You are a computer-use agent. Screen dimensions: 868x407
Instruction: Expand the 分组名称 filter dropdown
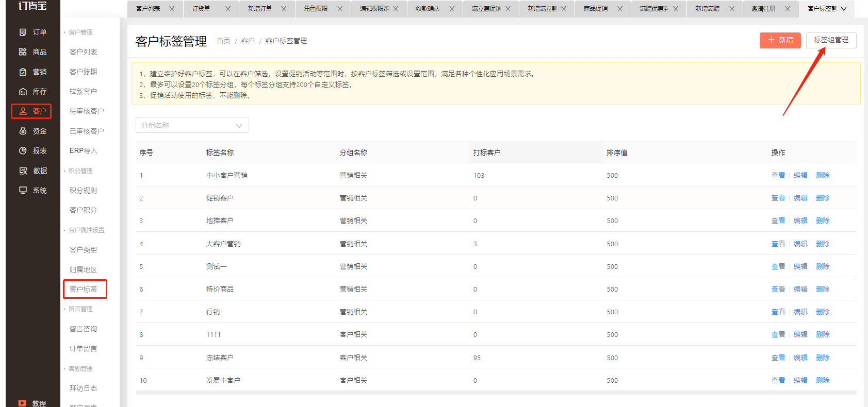pyautogui.click(x=192, y=125)
